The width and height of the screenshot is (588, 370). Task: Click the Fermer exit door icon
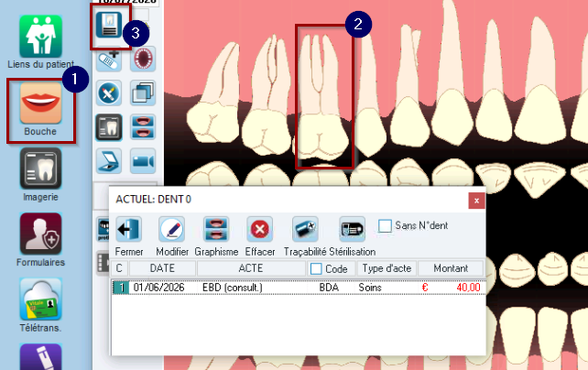tap(128, 229)
